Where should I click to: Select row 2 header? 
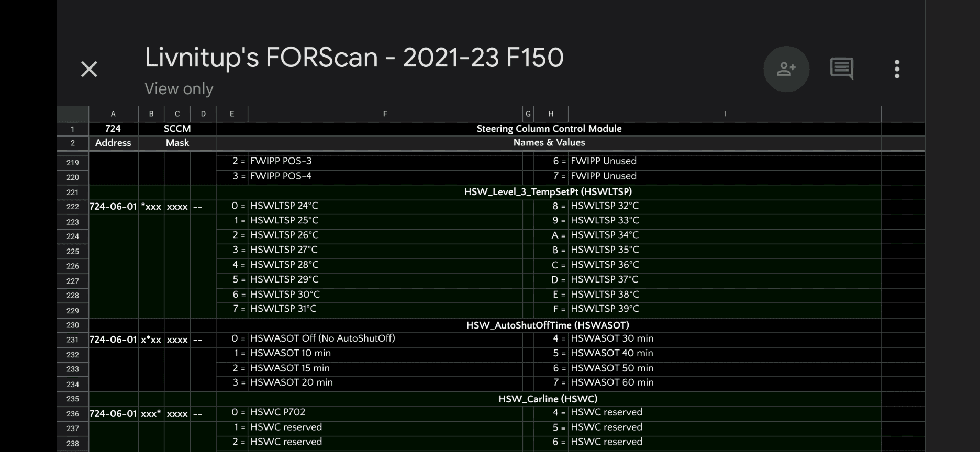(73, 143)
